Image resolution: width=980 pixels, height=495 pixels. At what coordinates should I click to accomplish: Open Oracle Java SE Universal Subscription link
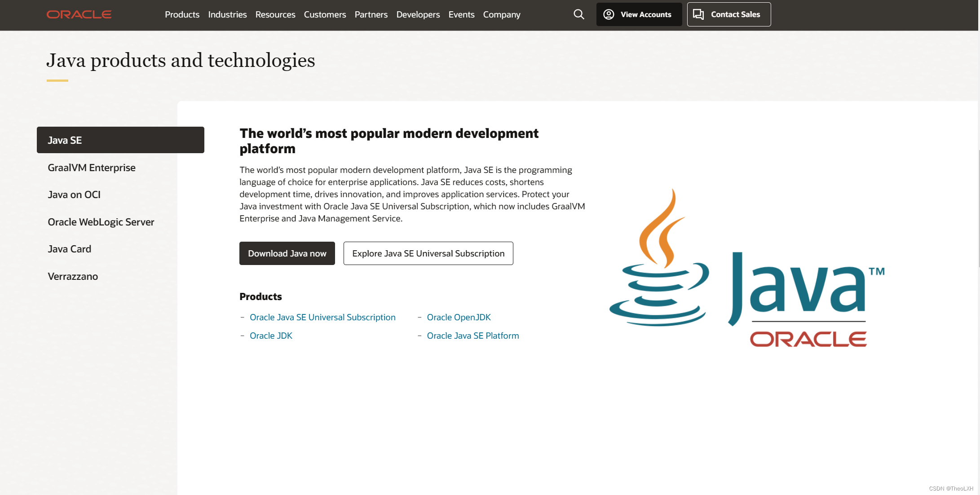[322, 317]
